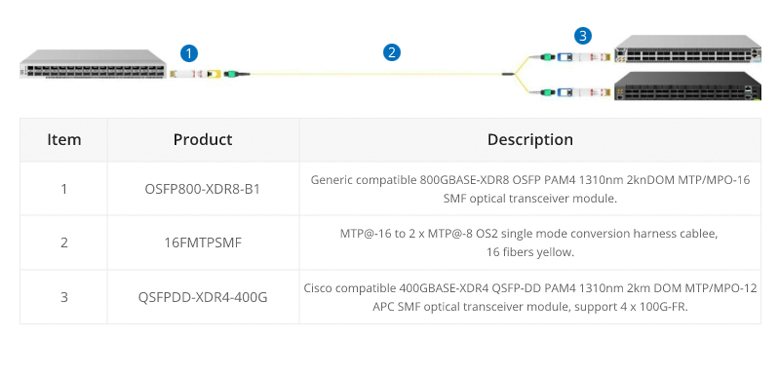780x367 pixels.
Task: Open the QSFPDD-XDR4-400G product link
Action: pos(202,297)
